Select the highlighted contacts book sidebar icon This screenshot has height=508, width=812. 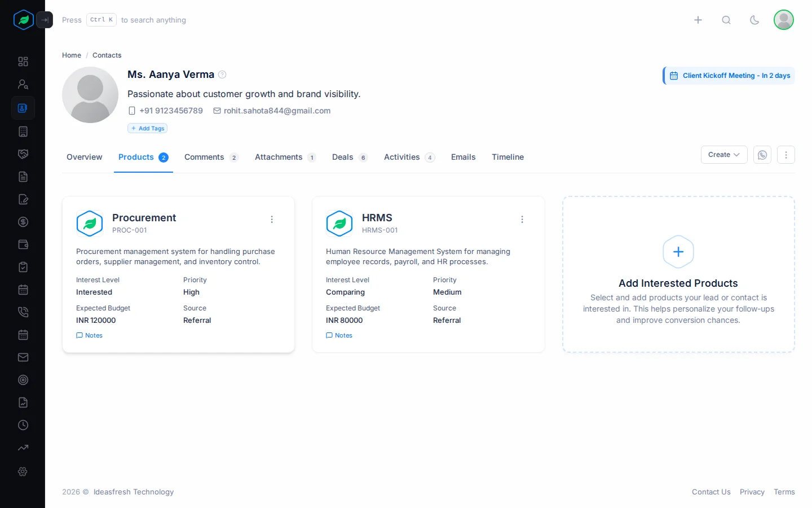pos(23,108)
